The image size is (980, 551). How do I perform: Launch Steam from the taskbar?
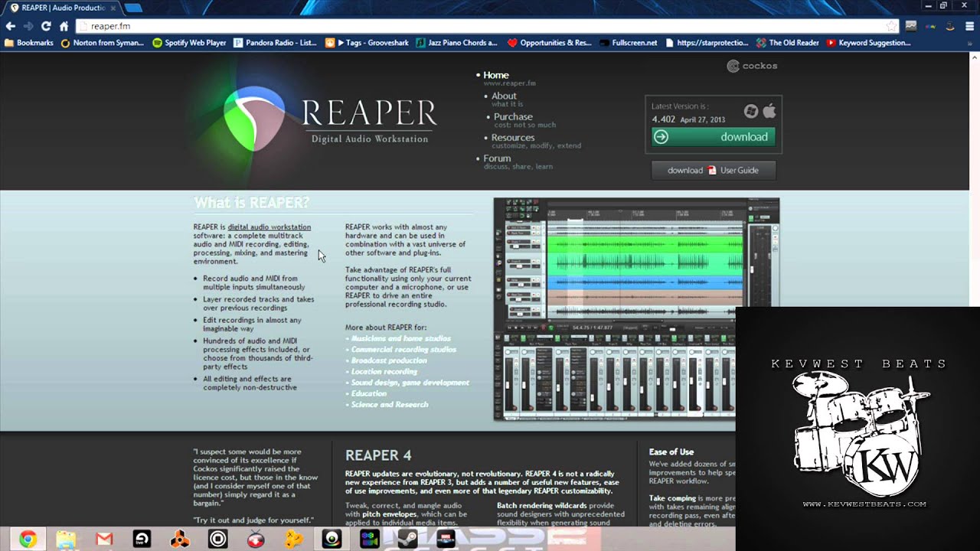click(x=407, y=540)
